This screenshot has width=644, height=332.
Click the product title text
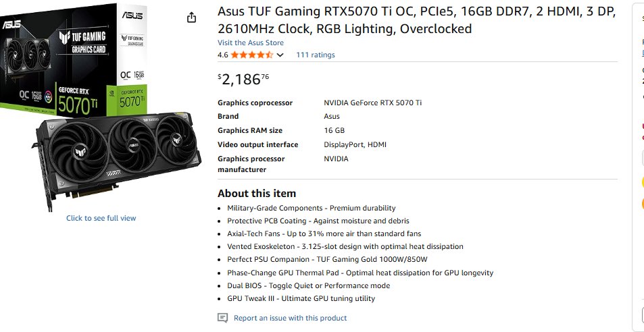(416, 20)
